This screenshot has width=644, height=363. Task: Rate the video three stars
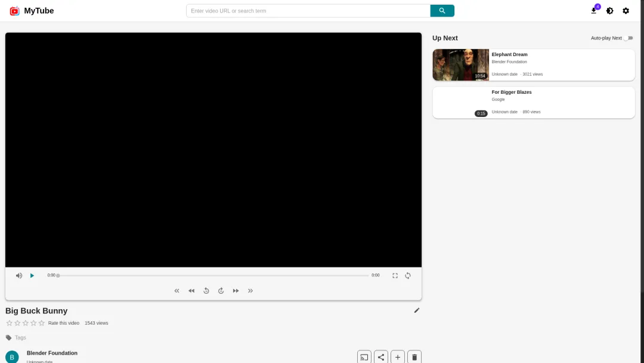26,323
